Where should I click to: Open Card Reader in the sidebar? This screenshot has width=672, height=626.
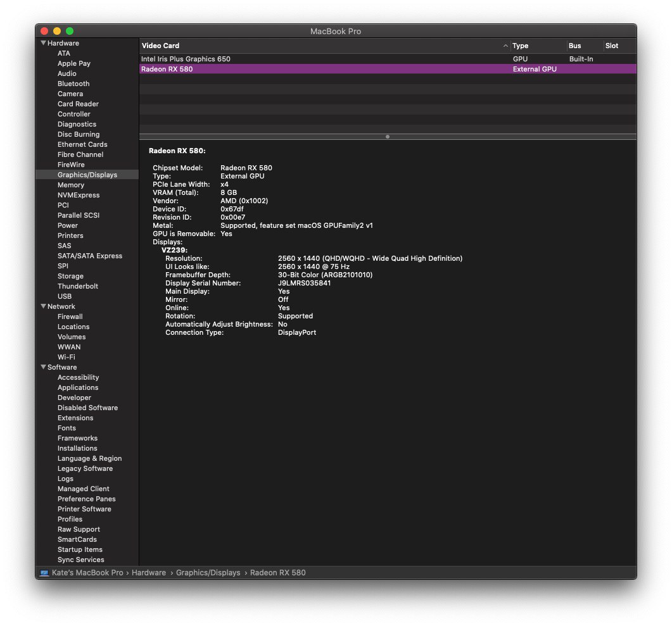click(x=78, y=104)
